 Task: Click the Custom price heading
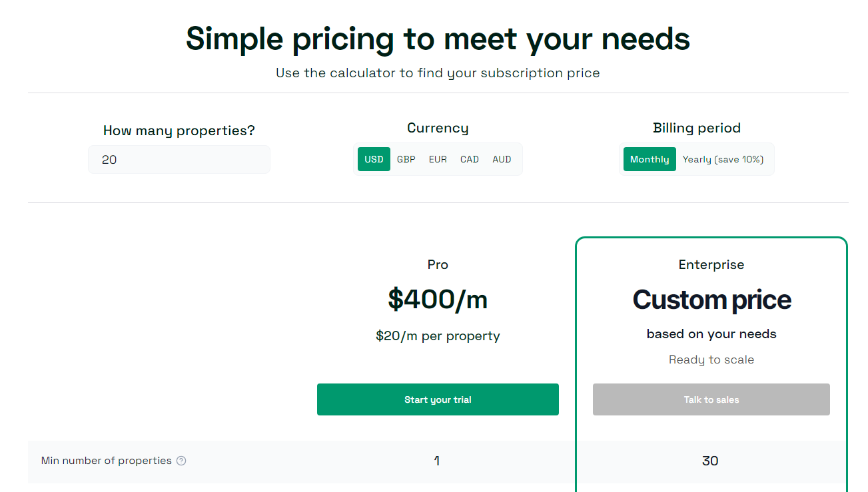tap(711, 300)
